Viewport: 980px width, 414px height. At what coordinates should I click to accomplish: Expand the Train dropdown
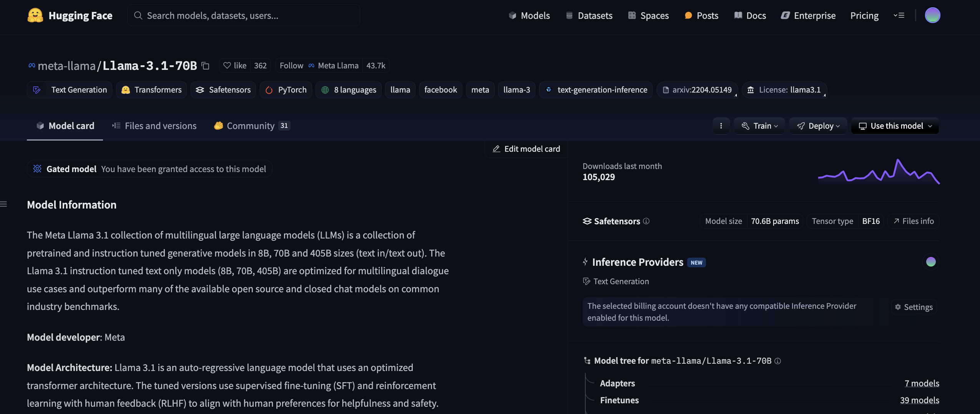pyautogui.click(x=759, y=126)
